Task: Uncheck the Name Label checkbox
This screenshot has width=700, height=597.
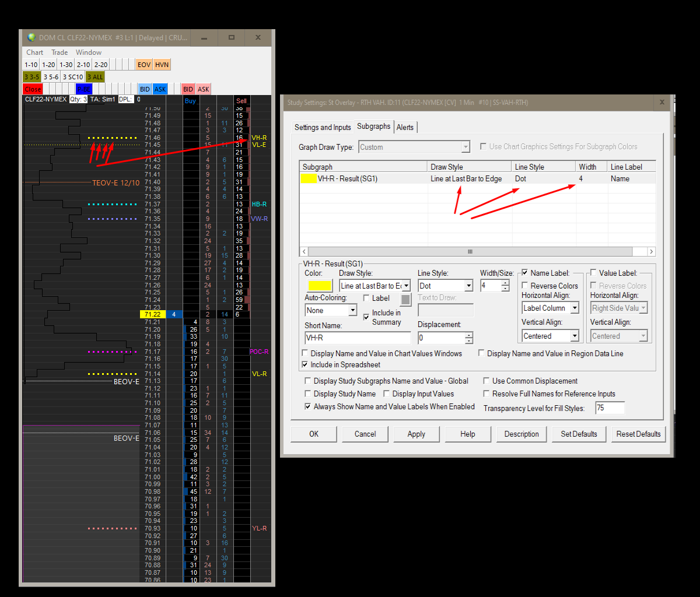Action: point(525,273)
